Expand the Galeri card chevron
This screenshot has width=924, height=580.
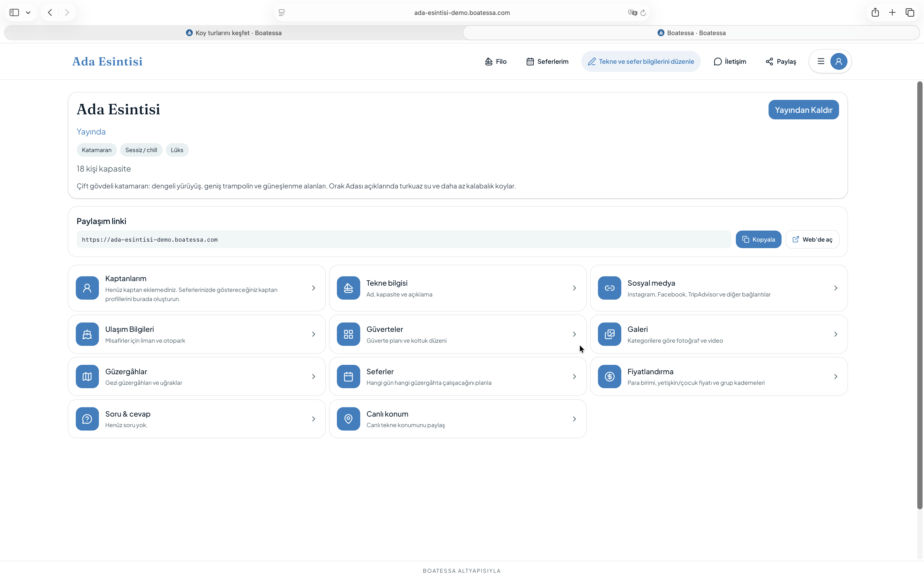835,335
